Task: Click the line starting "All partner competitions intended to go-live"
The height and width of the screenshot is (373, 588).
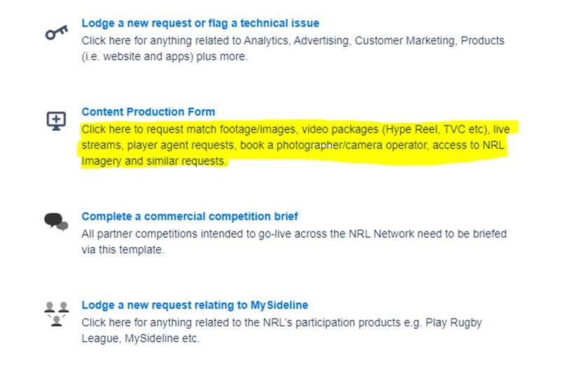Action: click(294, 234)
